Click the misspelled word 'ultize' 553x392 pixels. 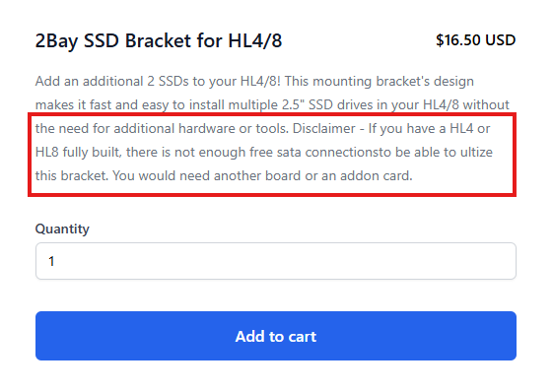click(x=476, y=153)
